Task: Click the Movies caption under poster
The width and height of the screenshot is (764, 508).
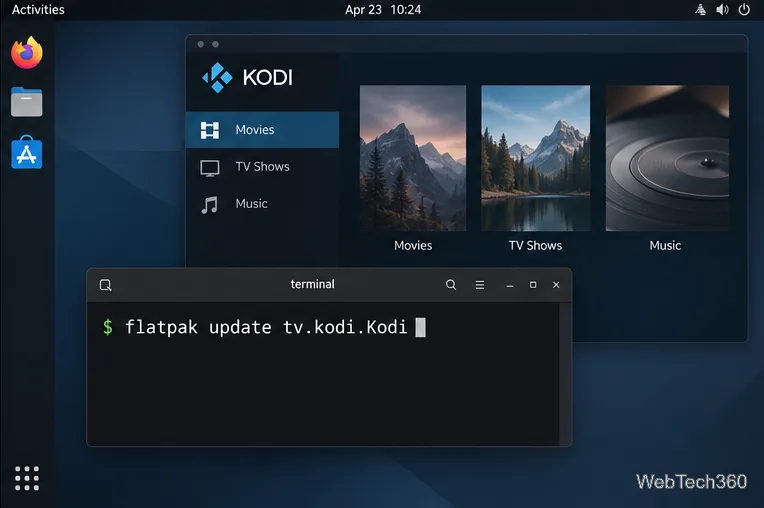Action: [413, 245]
